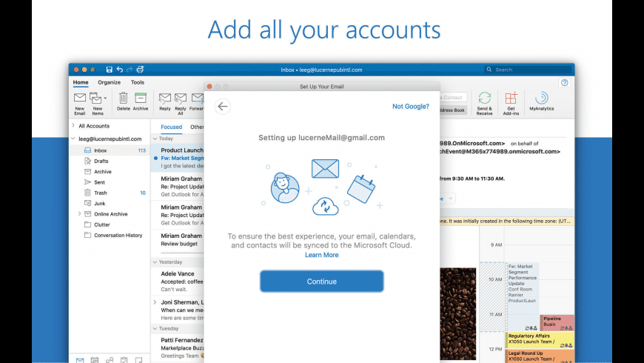Expand the Online Archive folder chevron
This screenshot has width=644, height=363.
point(80,214)
